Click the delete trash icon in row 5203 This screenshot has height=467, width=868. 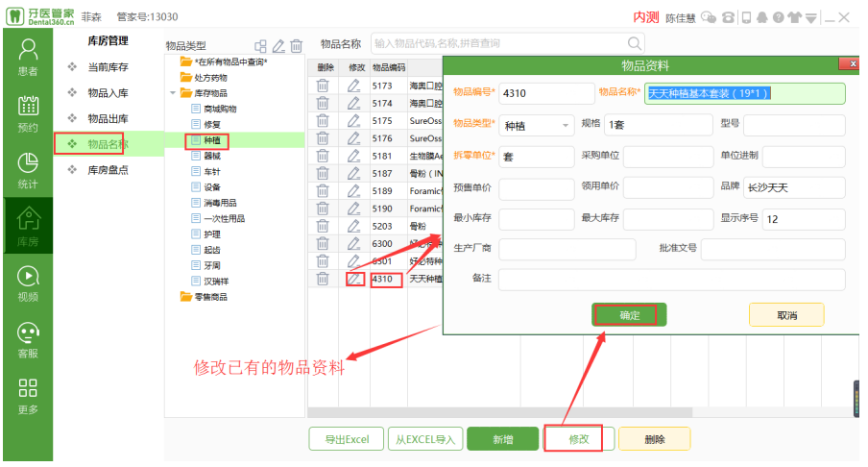tap(323, 226)
